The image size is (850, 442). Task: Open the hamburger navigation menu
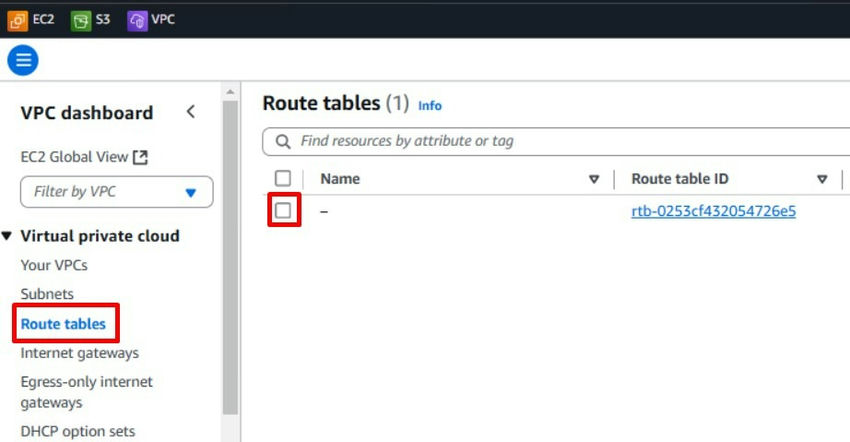pyautogui.click(x=22, y=61)
